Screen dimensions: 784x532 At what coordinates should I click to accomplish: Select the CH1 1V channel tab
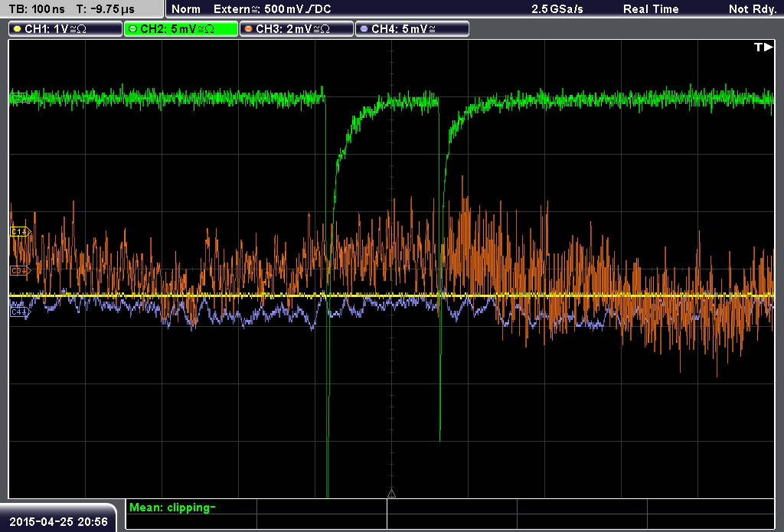[x=66, y=29]
